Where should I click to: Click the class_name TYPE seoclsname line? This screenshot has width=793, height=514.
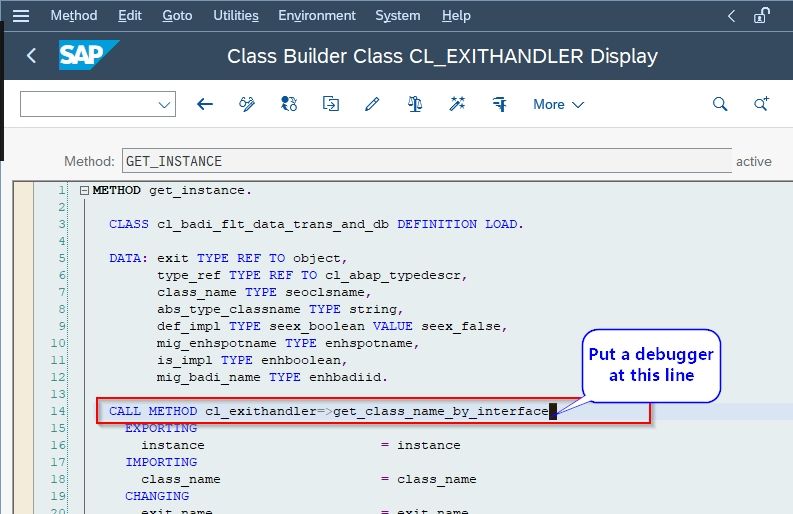pos(264,292)
